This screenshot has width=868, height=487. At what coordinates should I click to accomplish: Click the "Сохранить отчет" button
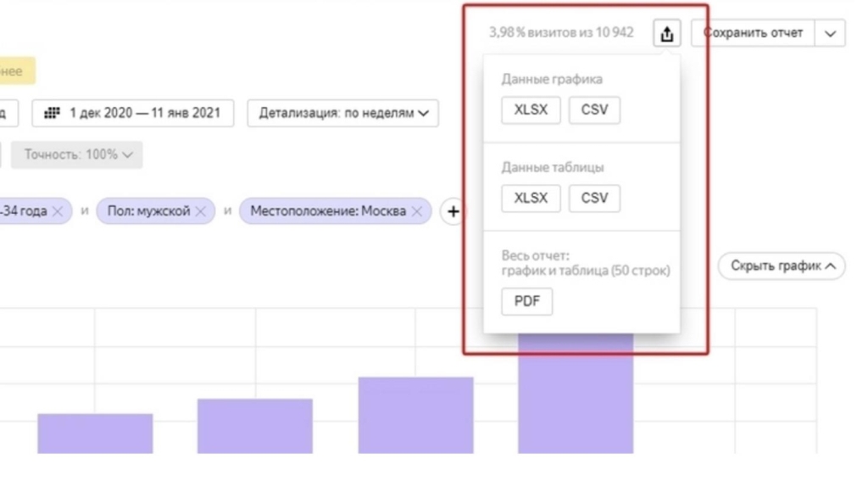753,34
